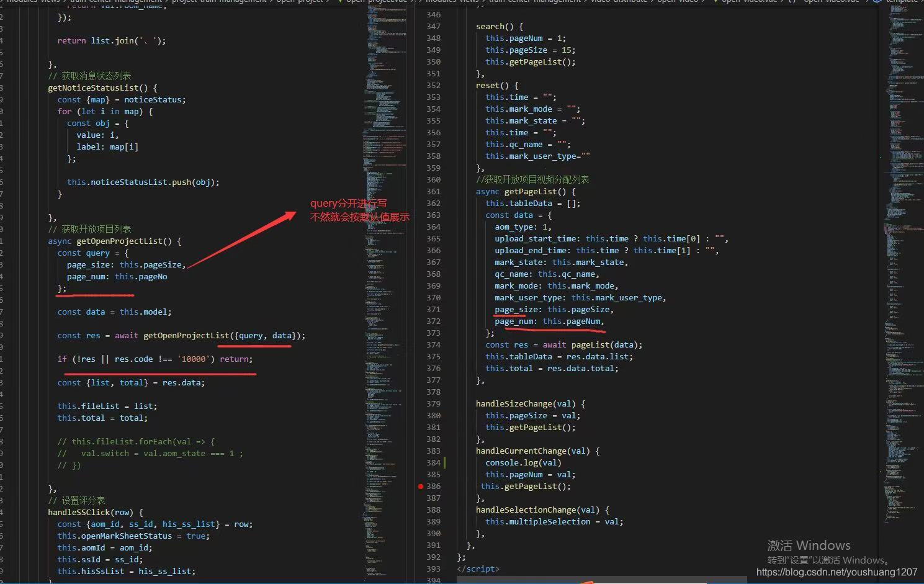
Task: Click line number 388 in the gutter
Action: point(433,510)
